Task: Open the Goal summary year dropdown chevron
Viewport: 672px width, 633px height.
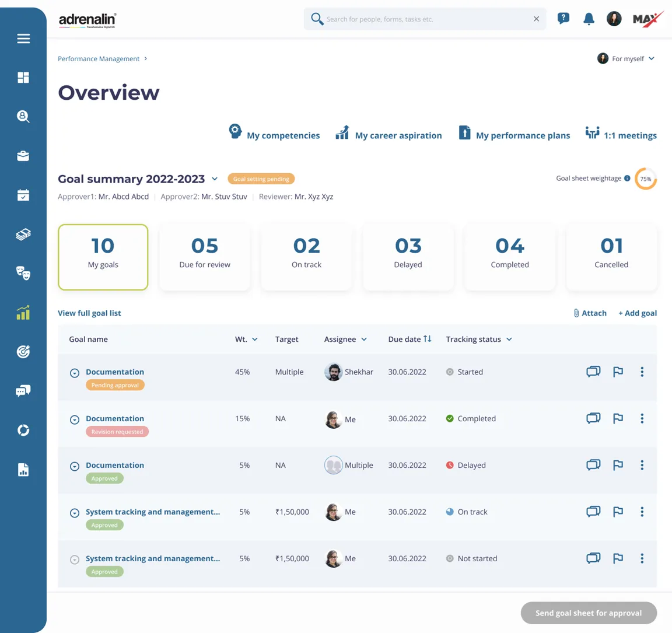Action: (215, 179)
